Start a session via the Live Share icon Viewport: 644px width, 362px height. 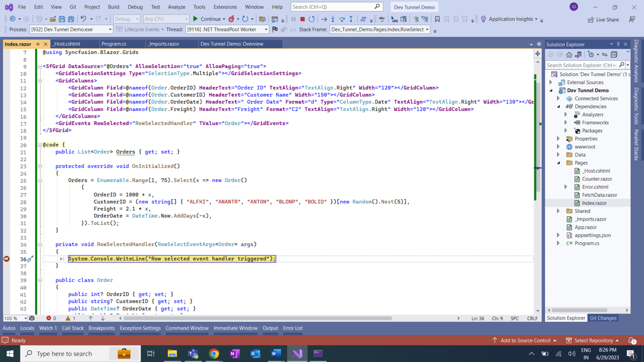coord(603,19)
